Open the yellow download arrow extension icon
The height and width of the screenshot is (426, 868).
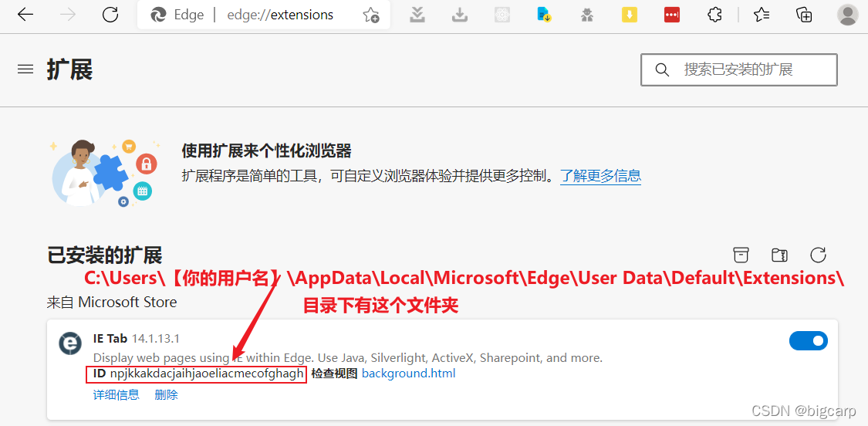630,15
